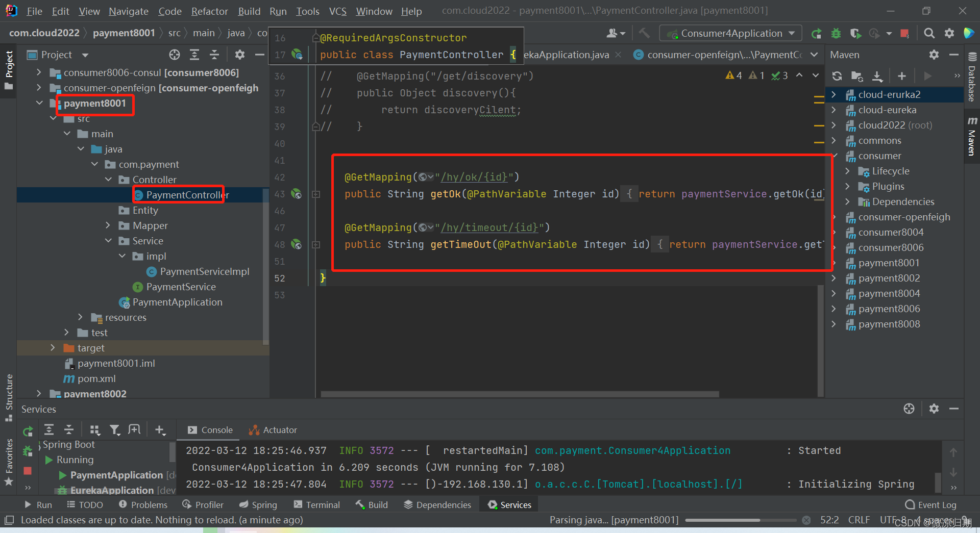Viewport: 980px width, 533px height.
Task: Click the gutter icon on line 48
Action: [297, 244]
